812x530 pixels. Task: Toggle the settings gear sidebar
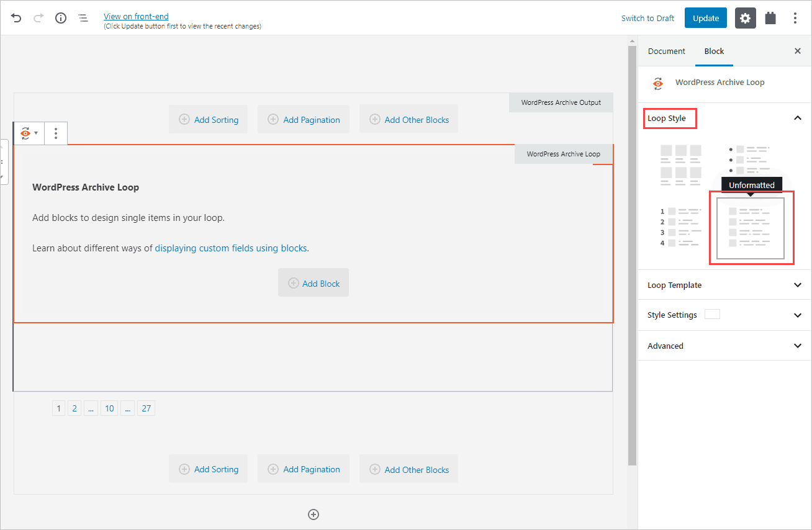(x=746, y=18)
